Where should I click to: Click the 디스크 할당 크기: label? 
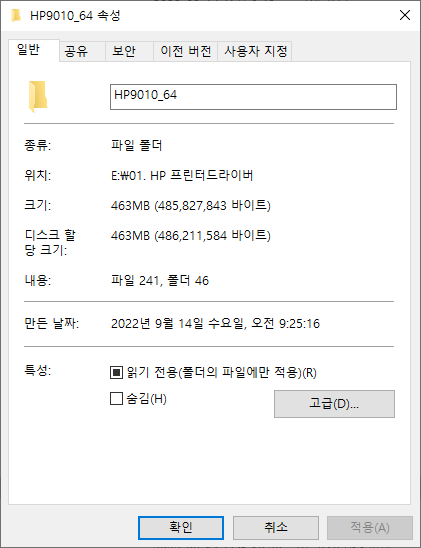coord(50,243)
